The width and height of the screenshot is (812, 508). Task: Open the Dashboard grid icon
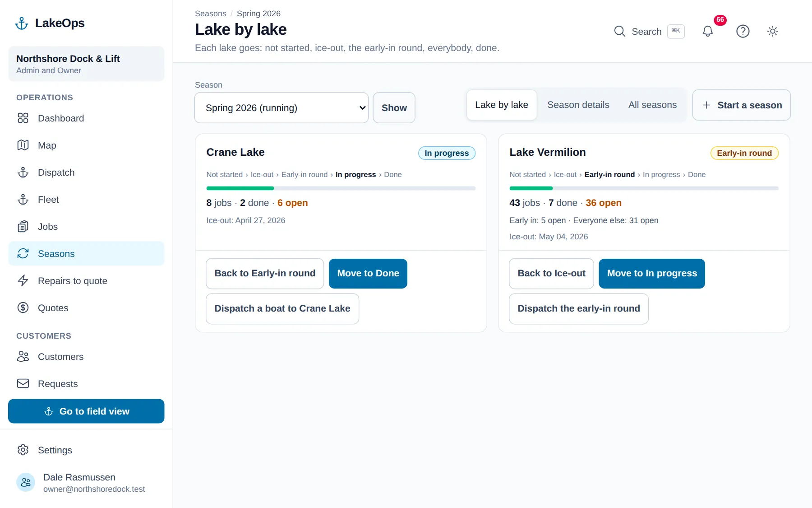tap(23, 118)
